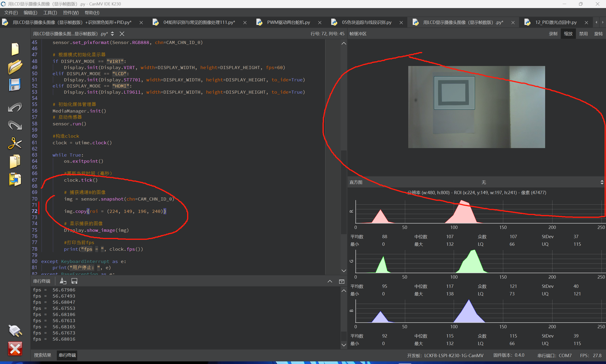The image size is (606, 364).
Task: Click the 搜索结果 button
Action: coord(42,355)
